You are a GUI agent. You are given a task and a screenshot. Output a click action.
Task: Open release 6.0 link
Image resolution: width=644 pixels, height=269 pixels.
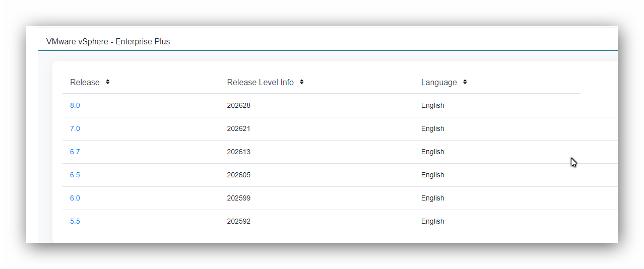pyautogui.click(x=75, y=198)
